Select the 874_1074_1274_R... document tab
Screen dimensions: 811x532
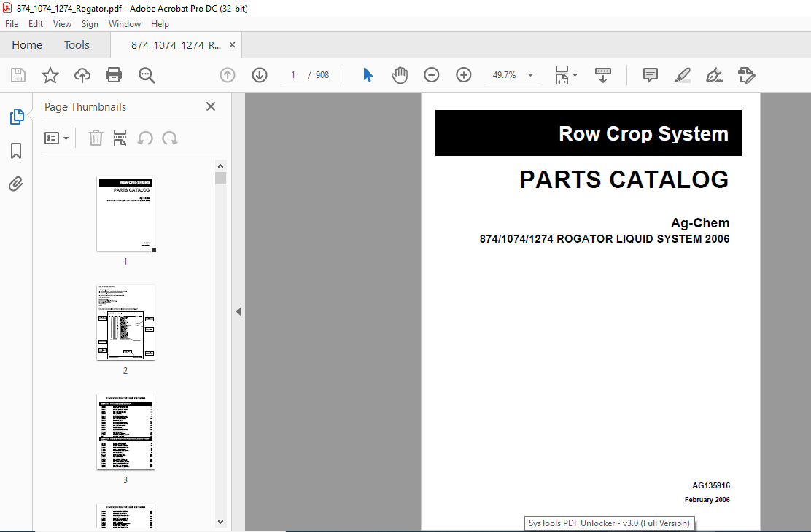click(176, 45)
